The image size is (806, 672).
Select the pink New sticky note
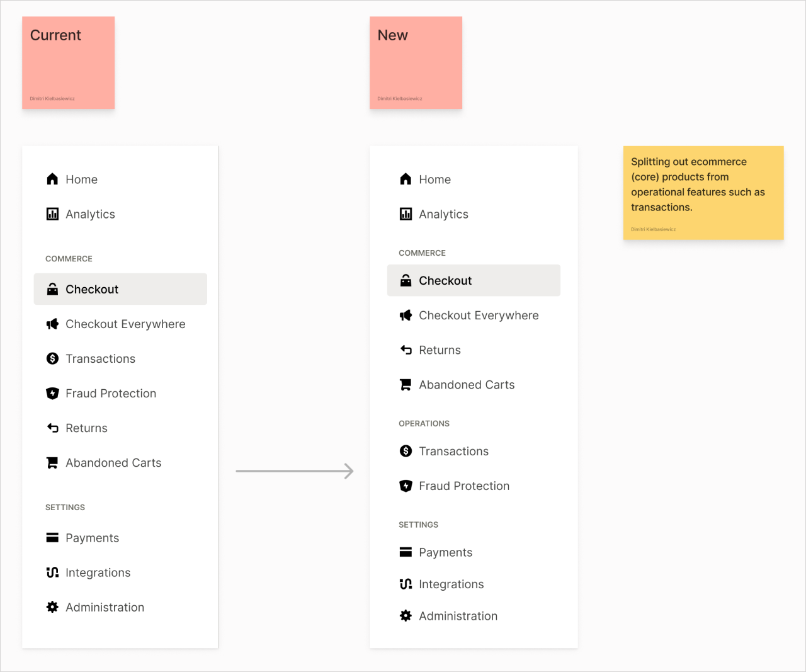point(416,63)
